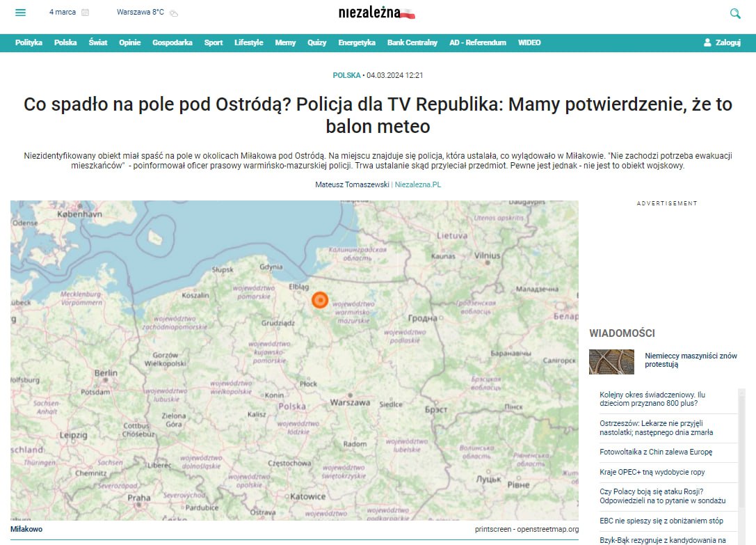Image resolution: width=756 pixels, height=545 pixels.
Task: Click the user icon beside Zaloguj
Action: [x=707, y=42]
